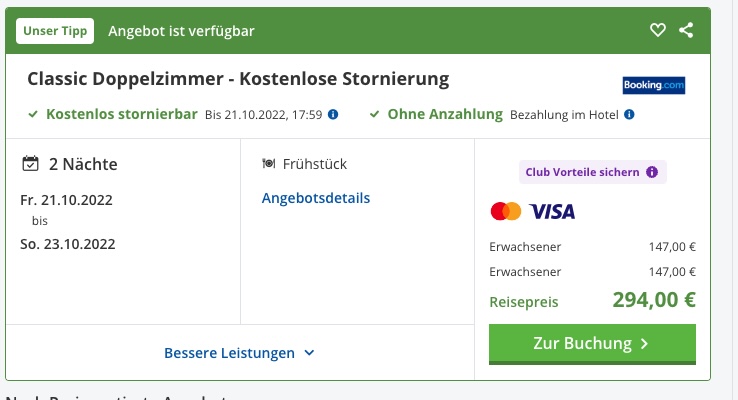Click chevron next to Bessere Leistungen

click(x=309, y=353)
